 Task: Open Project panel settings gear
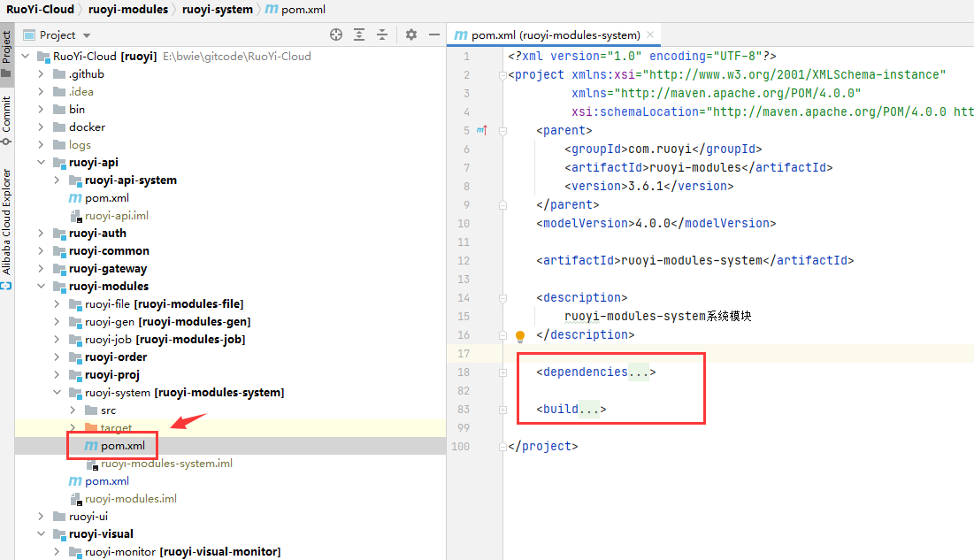pos(411,35)
